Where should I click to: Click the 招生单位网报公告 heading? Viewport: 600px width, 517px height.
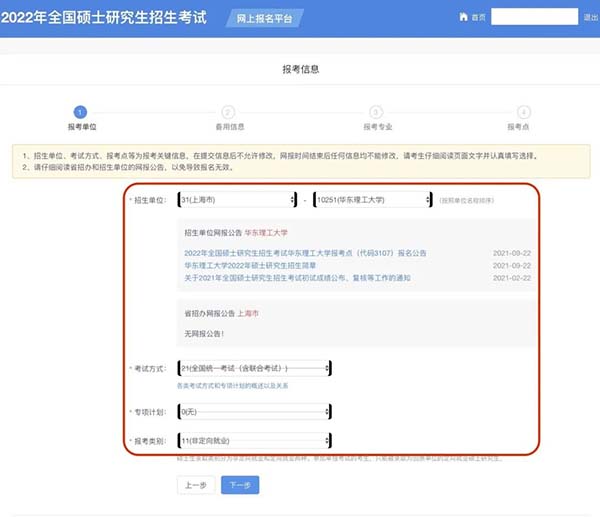click(x=213, y=233)
